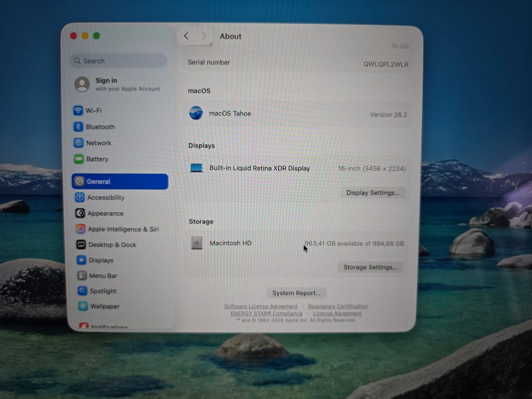The image size is (532, 399).
Task: Click the Macintosh HD label
Action: click(231, 243)
